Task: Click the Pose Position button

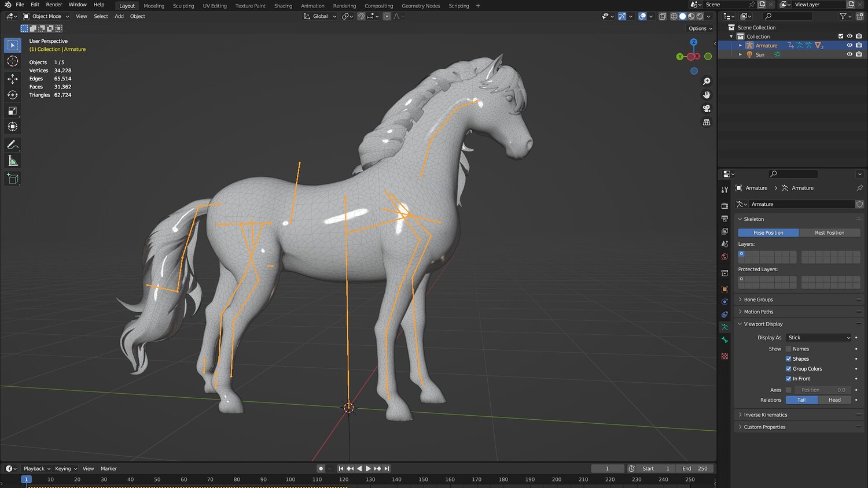Action: click(x=768, y=232)
